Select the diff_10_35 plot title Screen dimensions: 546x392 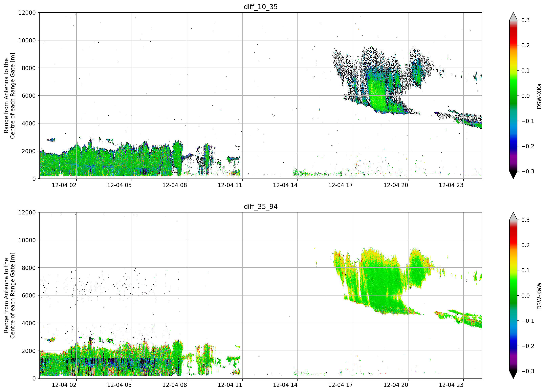coord(260,7)
